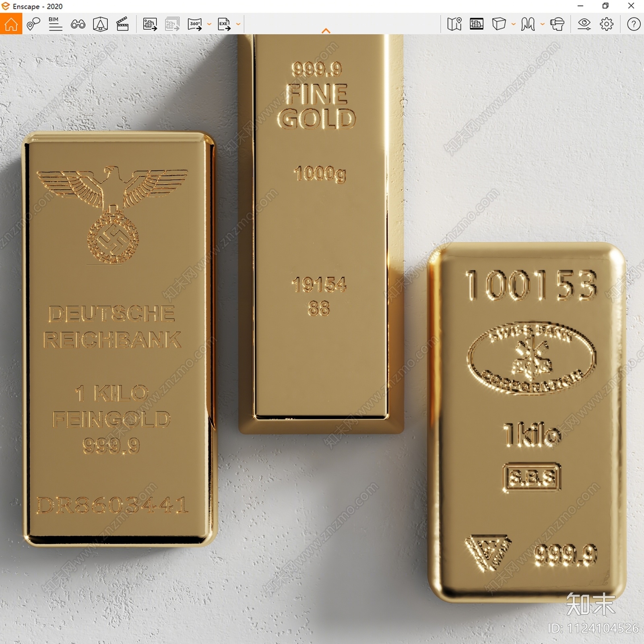This screenshot has height=644, width=644.
Task: Open Help question mark icon
Action: (x=634, y=24)
